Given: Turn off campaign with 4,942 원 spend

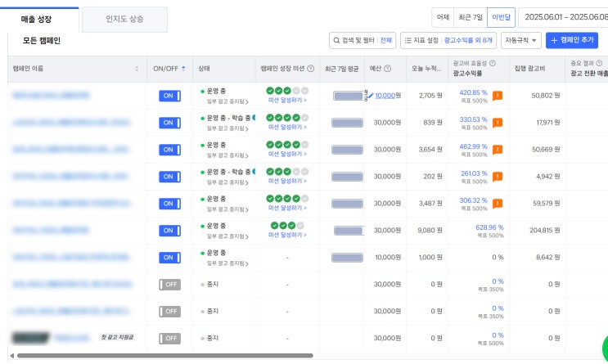Looking at the screenshot, I should [x=170, y=177].
